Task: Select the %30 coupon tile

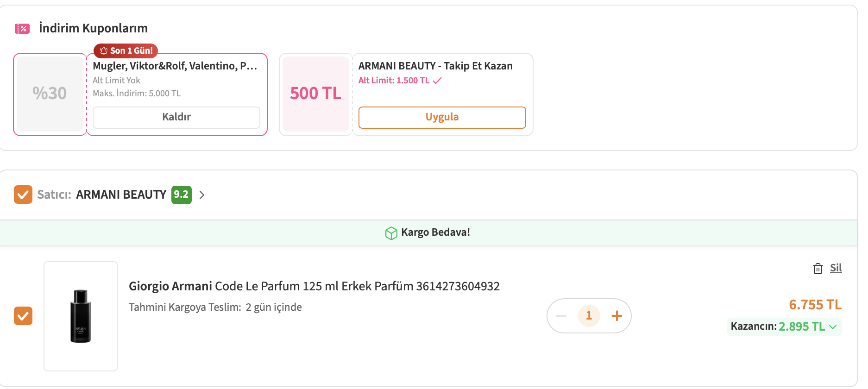Action: (50, 94)
